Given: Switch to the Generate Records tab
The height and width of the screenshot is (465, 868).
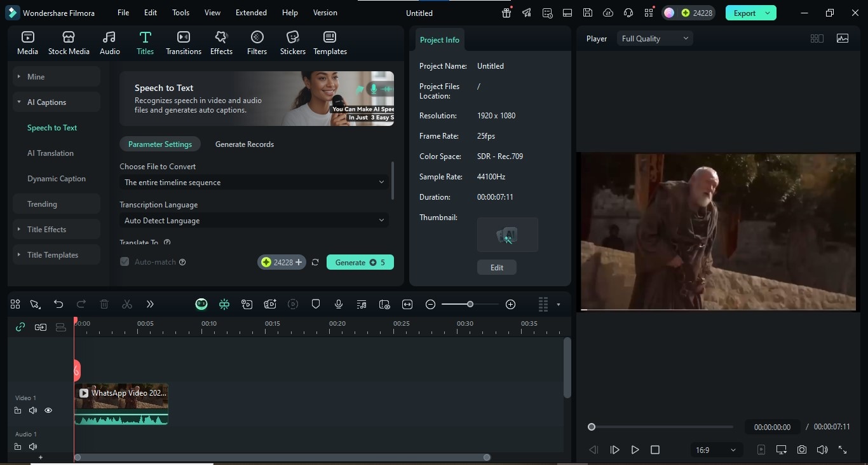Looking at the screenshot, I should 245,144.
